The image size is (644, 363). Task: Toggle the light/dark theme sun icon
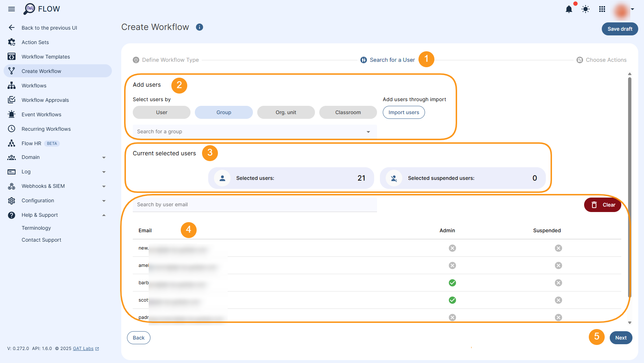(x=585, y=9)
